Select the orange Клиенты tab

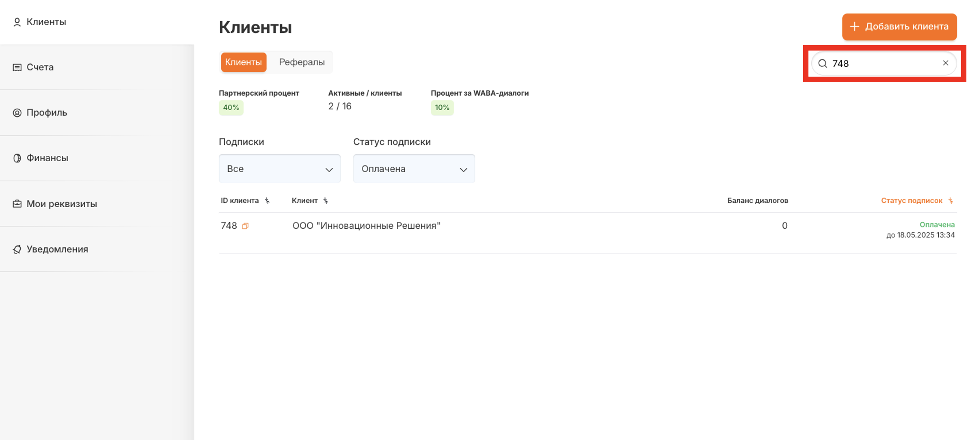(243, 62)
